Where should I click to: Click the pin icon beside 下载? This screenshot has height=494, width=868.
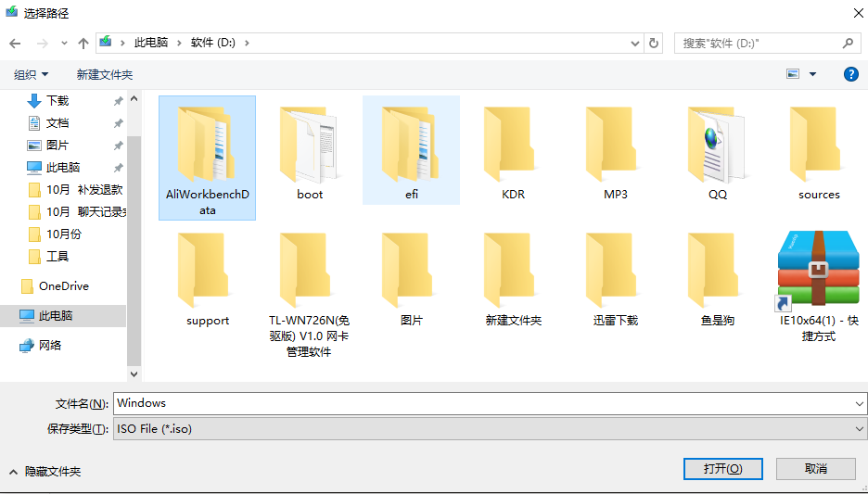pos(118,101)
